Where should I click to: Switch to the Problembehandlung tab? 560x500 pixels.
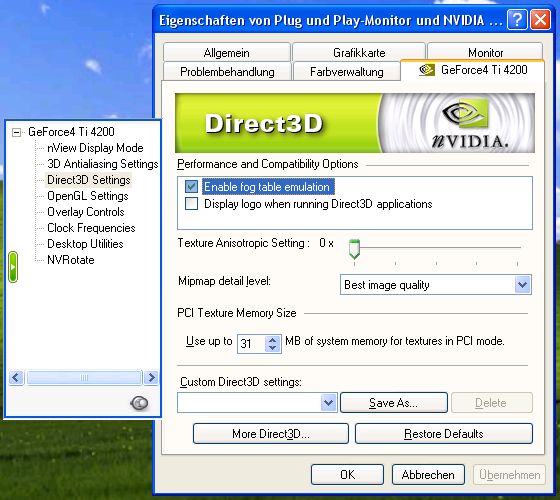pos(227,71)
